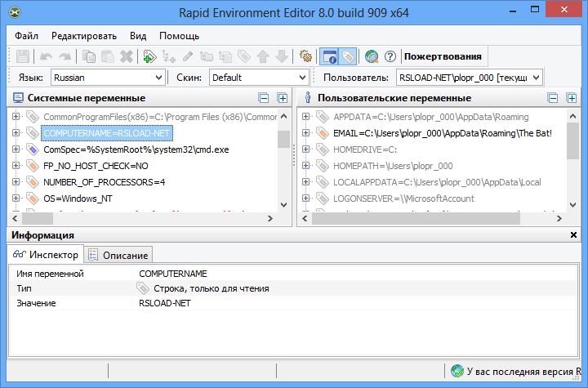Image resolution: width=588 pixels, height=388 pixels.
Task: Click the user variables horizontal scrollbar thumb
Action: pyautogui.click(x=416, y=218)
